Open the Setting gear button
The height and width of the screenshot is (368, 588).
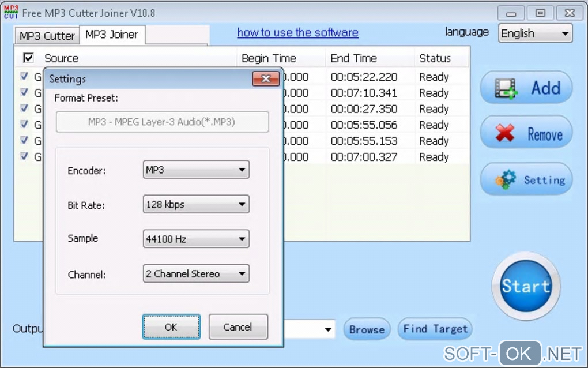pyautogui.click(x=526, y=179)
